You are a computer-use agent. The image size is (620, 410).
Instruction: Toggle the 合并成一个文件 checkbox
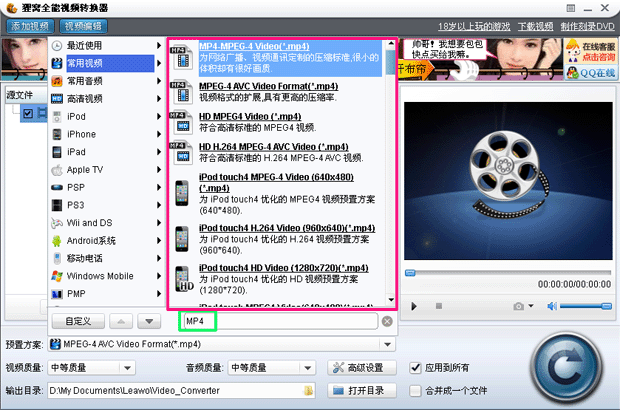415,391
